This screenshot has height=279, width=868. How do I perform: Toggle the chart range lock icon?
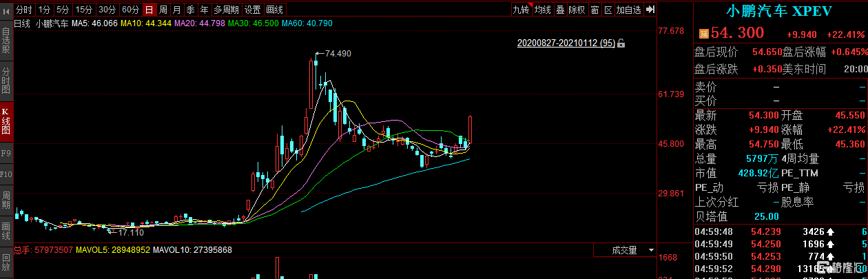click(621, 43)
